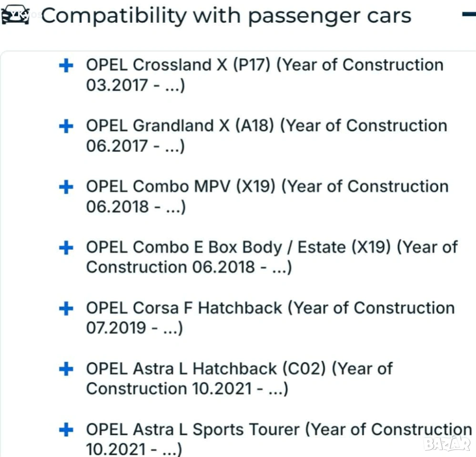Screen dimensions: 476x457
Task: Click the Bazar watermark logo
Action: pyautogui.click(x=446, y=444)
